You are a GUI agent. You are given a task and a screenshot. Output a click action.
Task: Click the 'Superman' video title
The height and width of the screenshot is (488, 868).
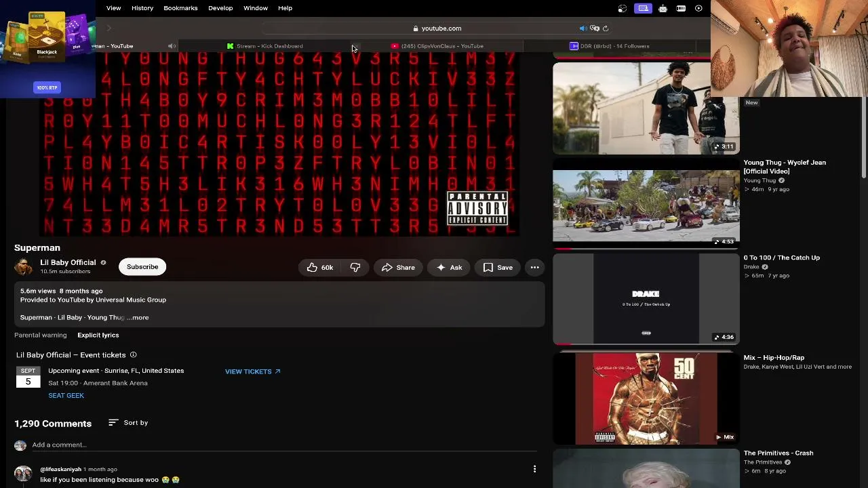(x=37, y=248)
